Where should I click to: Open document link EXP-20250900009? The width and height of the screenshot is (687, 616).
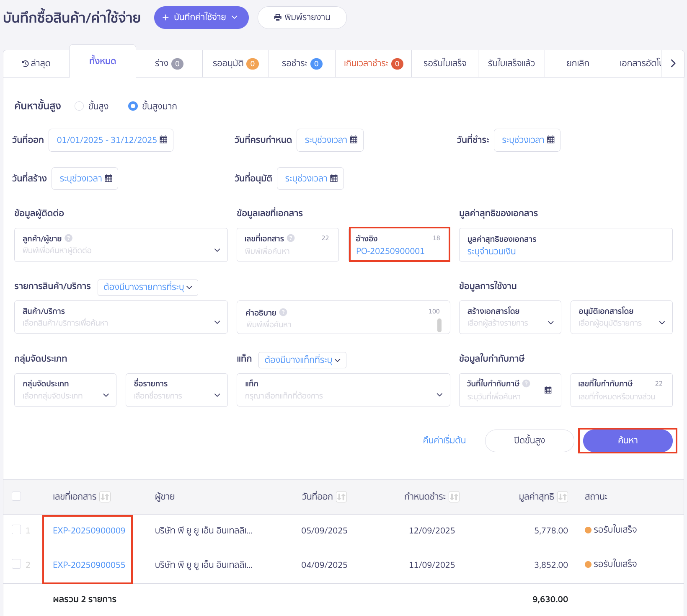click(89, 531)
